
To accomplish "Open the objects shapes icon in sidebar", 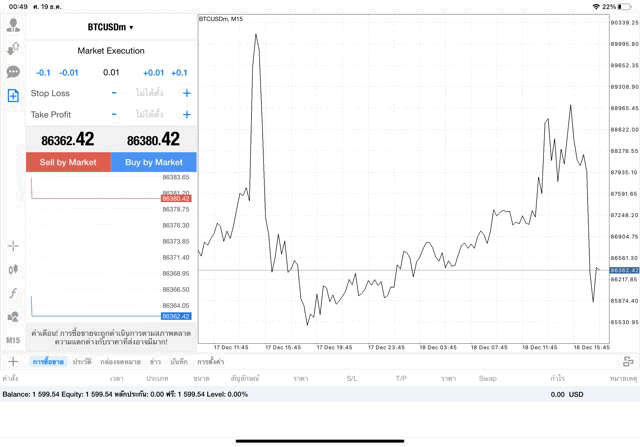I will tap(13, 316).
